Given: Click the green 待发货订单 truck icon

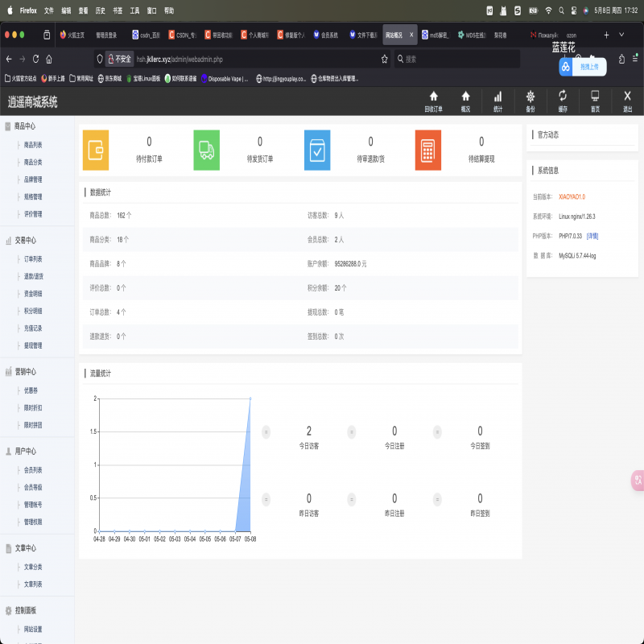Looking at the screenshot, I should pyautogui.click(x=206, y=150).
